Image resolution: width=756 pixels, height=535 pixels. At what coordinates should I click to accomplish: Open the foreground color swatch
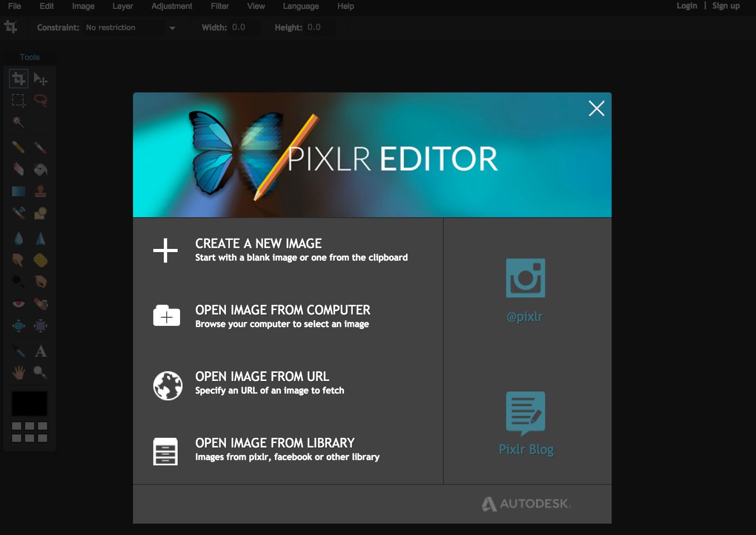point(30,404)
